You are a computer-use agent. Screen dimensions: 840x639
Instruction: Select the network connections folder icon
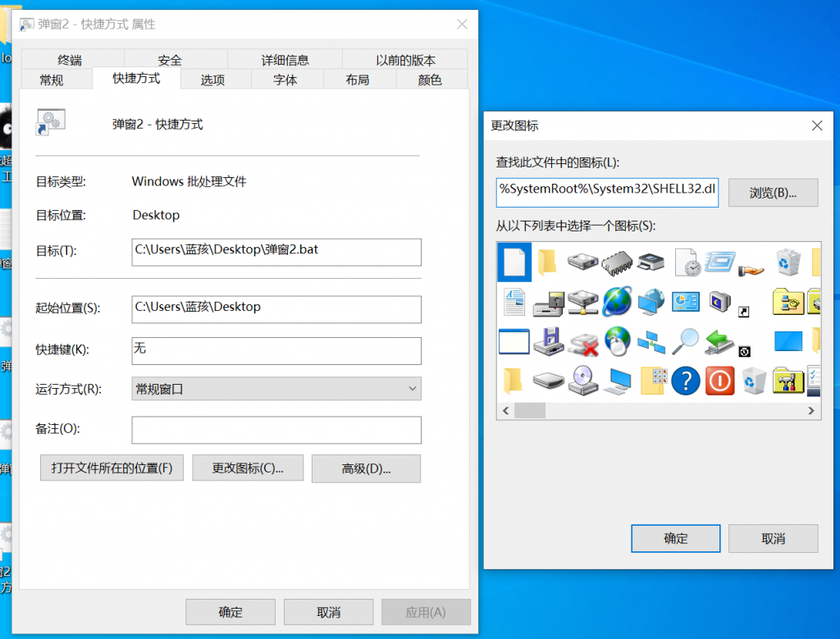pos(788,302)
